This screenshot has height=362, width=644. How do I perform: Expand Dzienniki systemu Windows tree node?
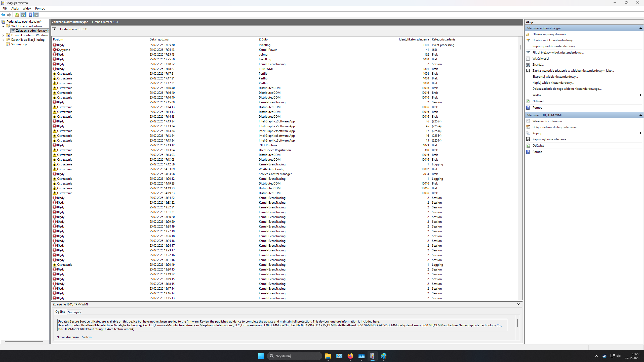(3, 35)
